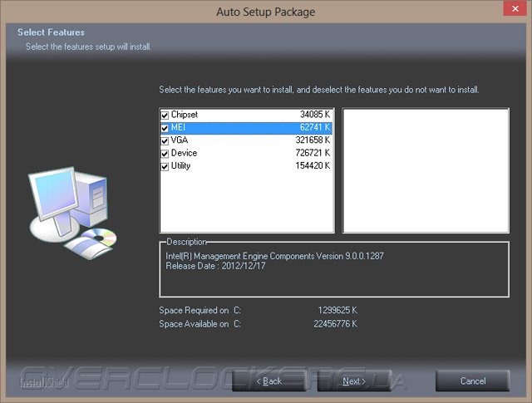
Task: Toggle the Device feature checkbox
Action: [165, 154]
